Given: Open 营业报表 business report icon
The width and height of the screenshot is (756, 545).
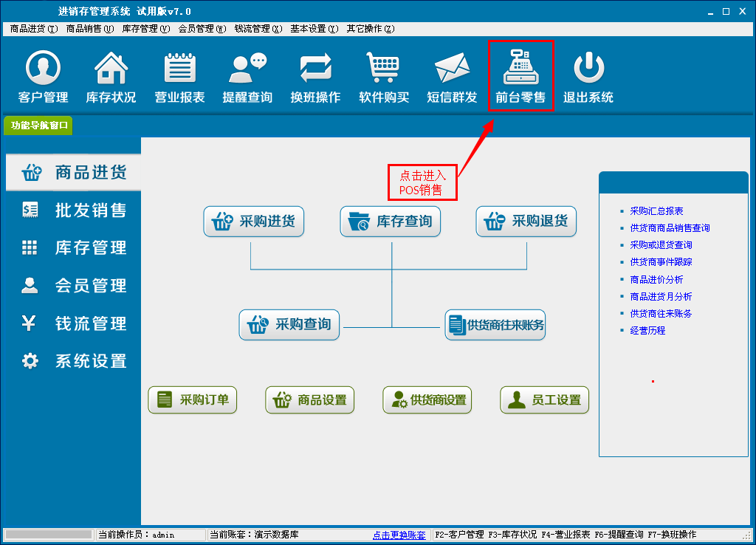Looking at the screenshot, I should point(179,69).
